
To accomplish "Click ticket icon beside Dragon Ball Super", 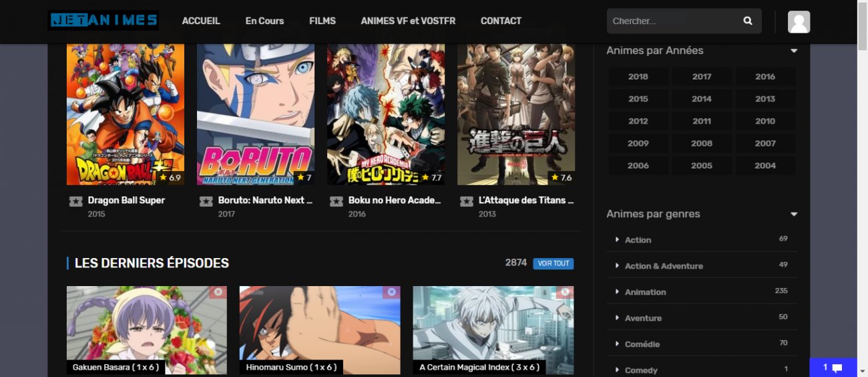I will click(75, 201).
